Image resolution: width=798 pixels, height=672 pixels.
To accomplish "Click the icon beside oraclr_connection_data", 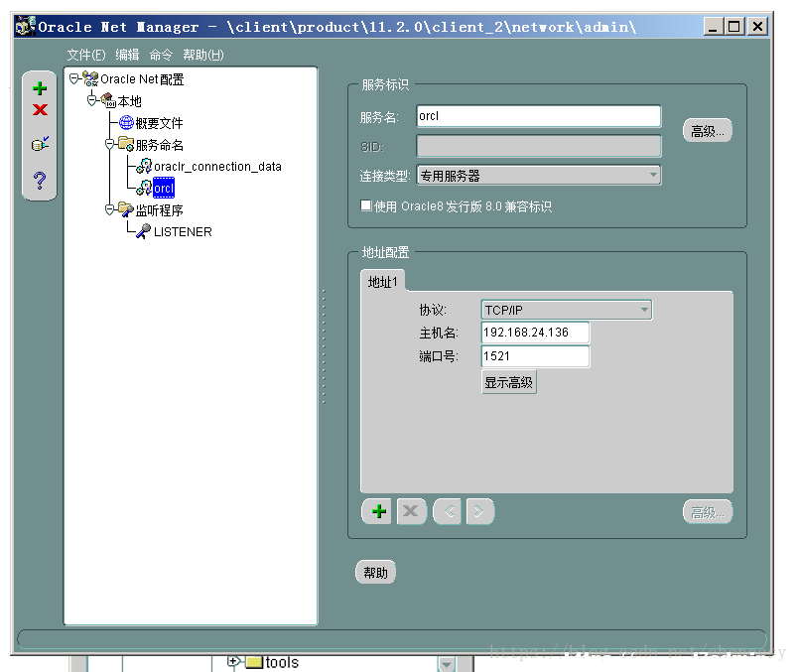I will [144, 166].
